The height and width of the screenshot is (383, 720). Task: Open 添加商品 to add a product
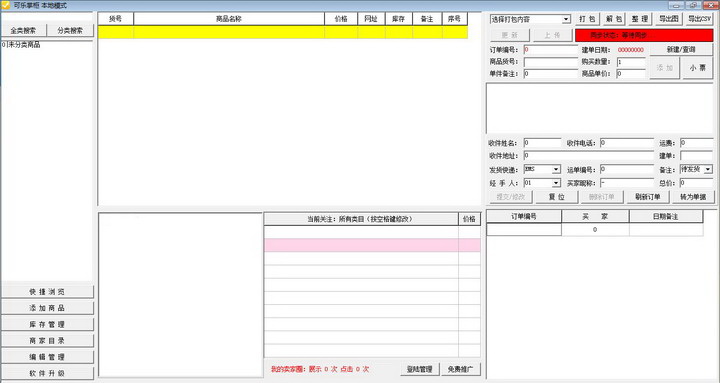pyautogui.click(x=47, y=308)
